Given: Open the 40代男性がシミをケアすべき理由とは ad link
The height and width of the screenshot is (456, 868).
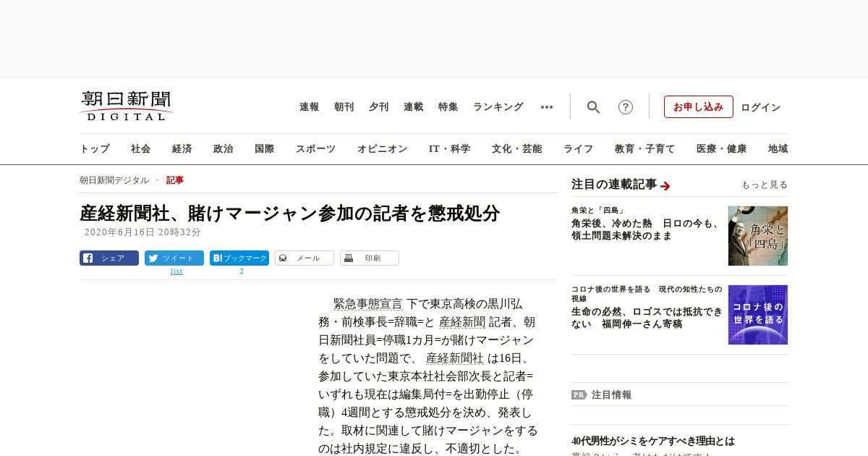Looking at the screenshot, I should click(653, 441).
